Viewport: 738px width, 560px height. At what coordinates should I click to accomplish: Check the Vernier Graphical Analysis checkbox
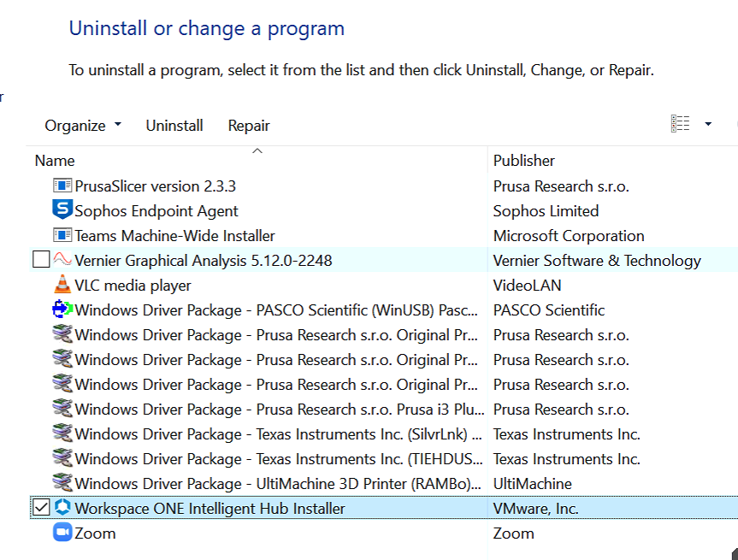41,259
